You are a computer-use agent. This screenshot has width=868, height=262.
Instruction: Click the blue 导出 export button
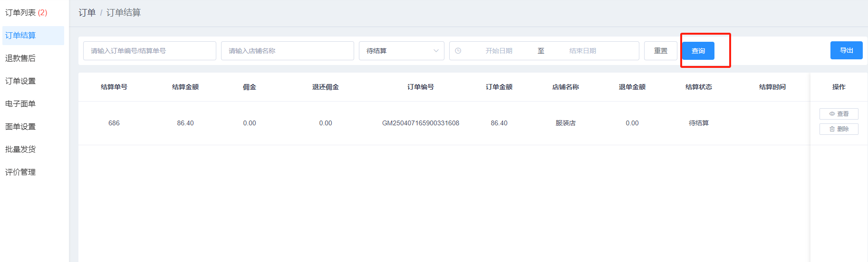click(x=846, y=50)
